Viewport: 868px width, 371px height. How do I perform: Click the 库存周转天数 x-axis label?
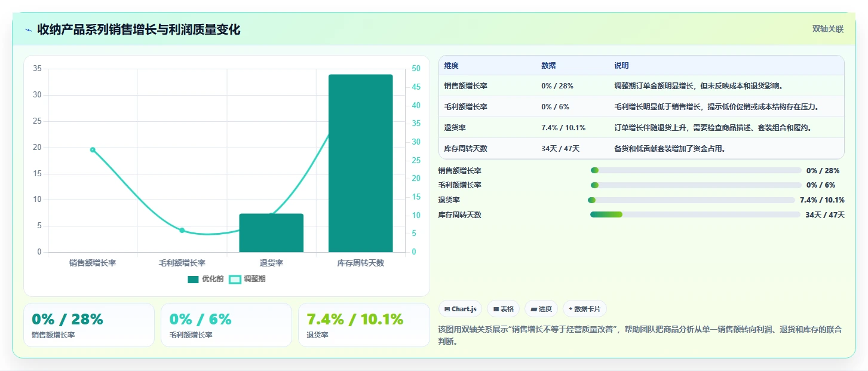tap(361, 263)
